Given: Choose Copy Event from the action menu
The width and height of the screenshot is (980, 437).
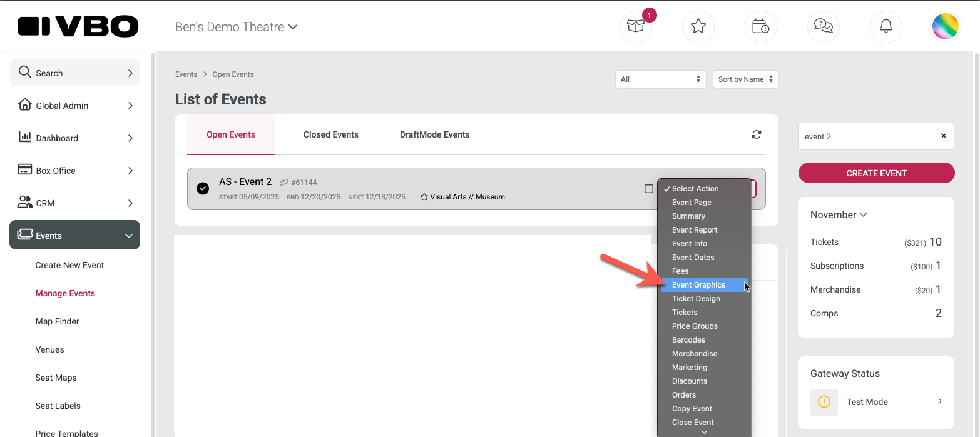Looking at the screenshot, I should (x=704, y=409).
